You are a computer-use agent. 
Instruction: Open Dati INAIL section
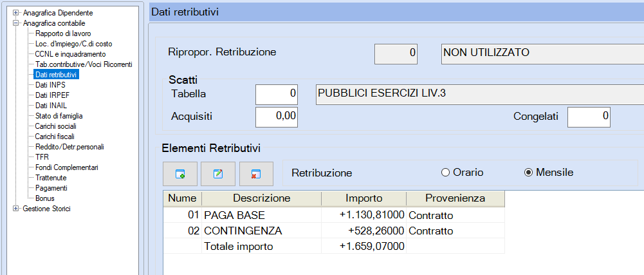pyautogui.click(x=51, y=106)
